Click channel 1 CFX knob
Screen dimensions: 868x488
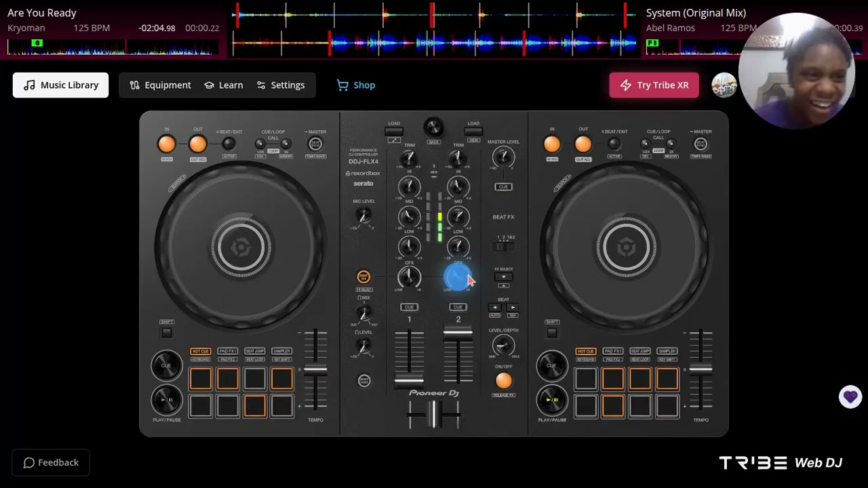click(x=409, y=277)
